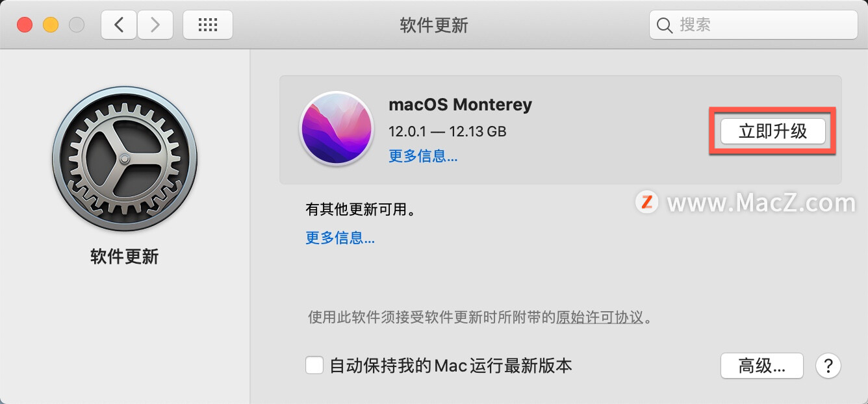Click the help question mark icon

coord(828,366)
